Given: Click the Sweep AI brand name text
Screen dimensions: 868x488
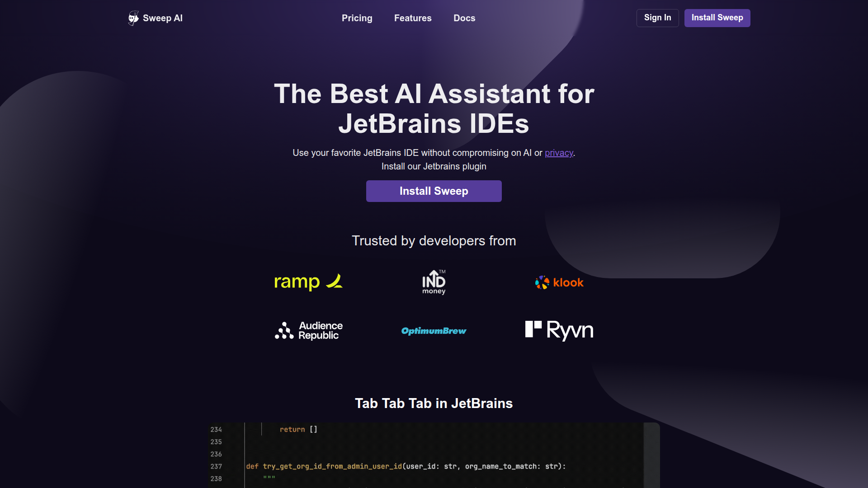Looking at the screenshot, I should [x=163, y=18].
